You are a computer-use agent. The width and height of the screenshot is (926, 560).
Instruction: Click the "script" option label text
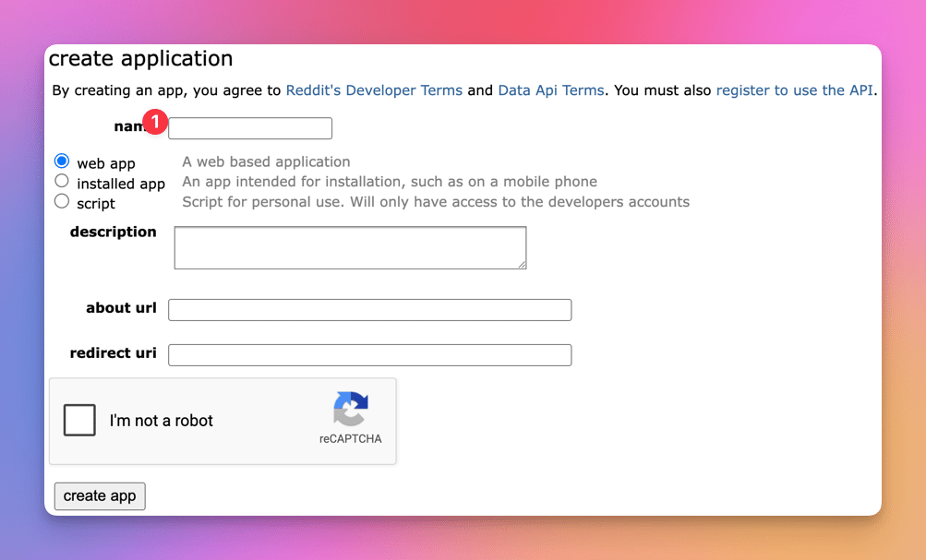pos(96,203)
